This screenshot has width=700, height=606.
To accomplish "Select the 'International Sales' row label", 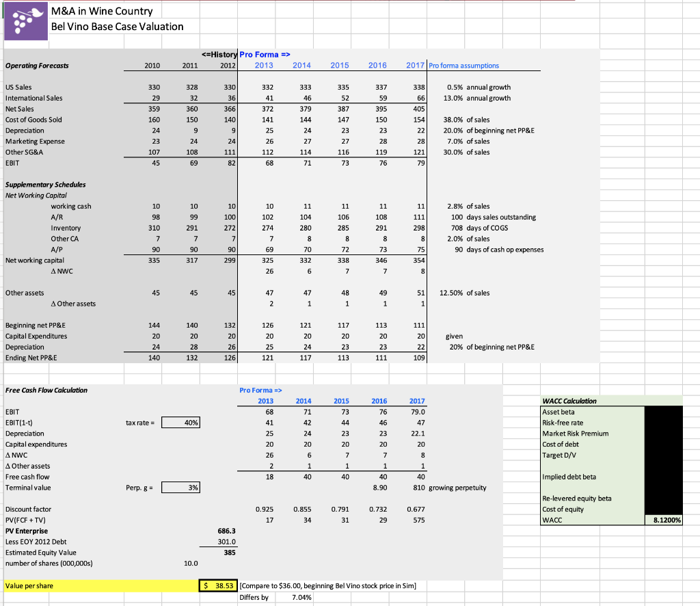I will 34,98.
